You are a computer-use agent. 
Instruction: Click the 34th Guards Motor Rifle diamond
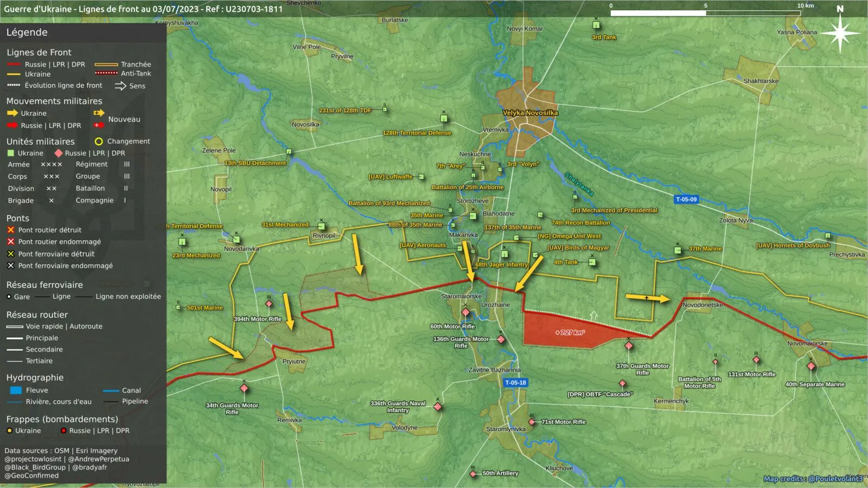click(244, 388)
